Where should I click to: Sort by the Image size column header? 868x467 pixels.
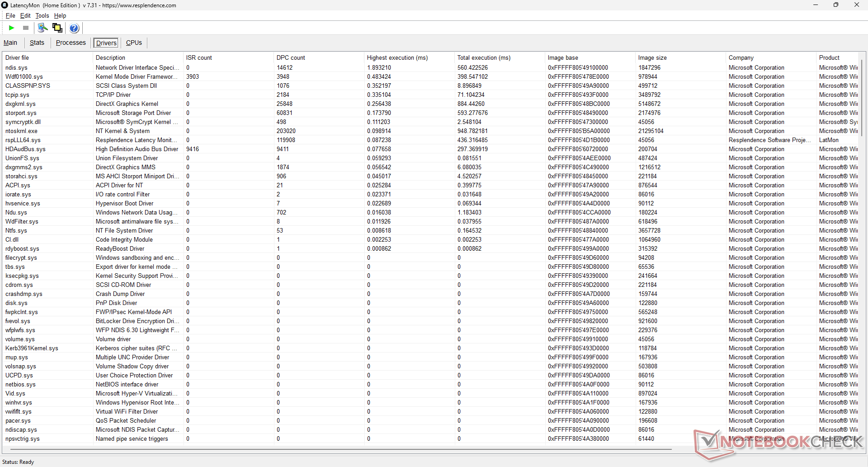click(x=681, y=57)
